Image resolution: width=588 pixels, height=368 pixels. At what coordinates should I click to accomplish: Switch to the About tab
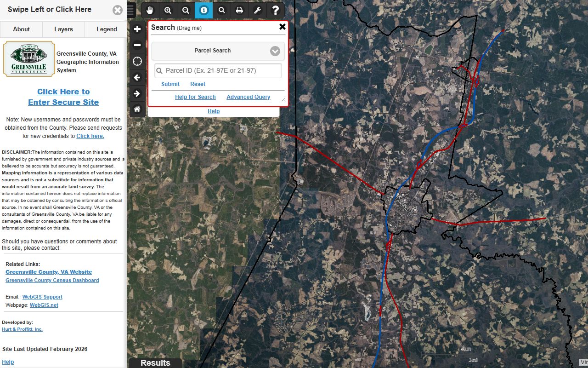coord(21,29)
